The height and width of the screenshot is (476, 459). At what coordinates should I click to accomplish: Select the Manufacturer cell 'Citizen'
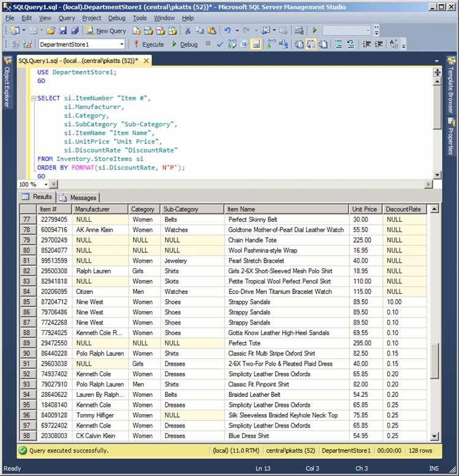(x=100, y=292)
